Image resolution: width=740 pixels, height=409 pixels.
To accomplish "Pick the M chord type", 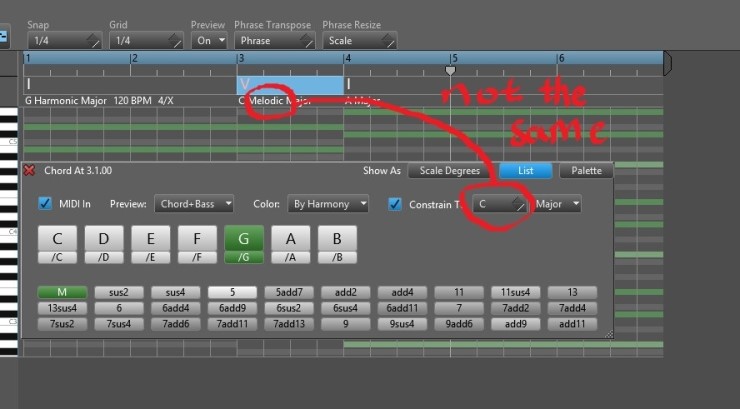I will (x=62, y=292).
